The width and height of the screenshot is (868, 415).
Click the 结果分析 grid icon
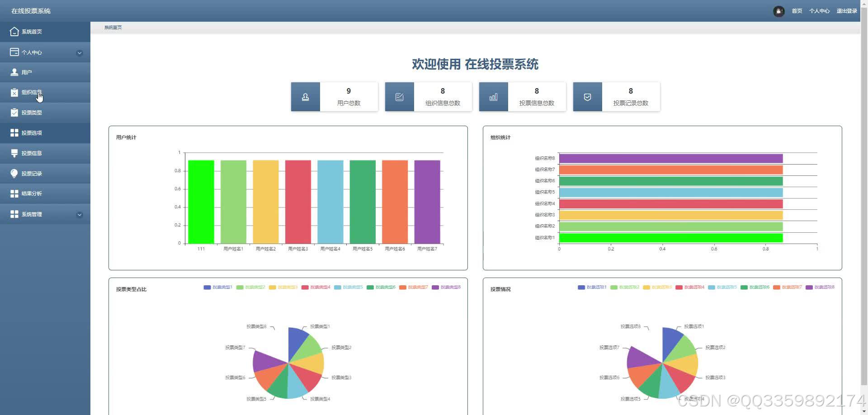click(x=14, y=193)
